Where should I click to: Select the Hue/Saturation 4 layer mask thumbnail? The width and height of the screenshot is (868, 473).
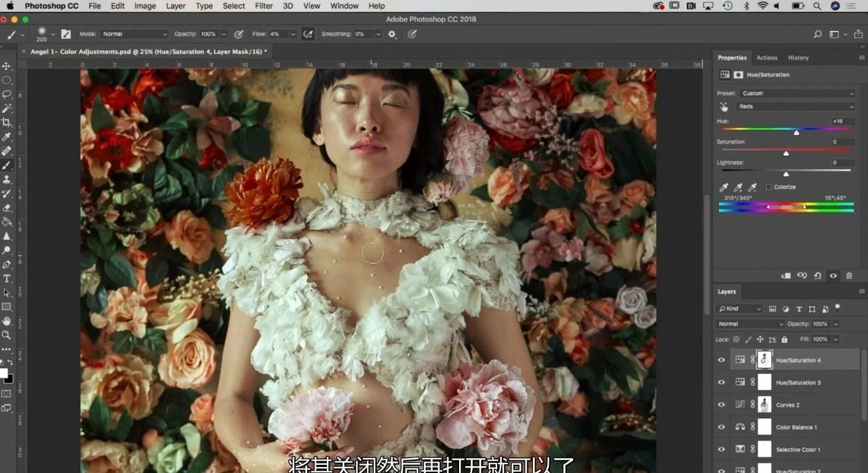(764, 360)
